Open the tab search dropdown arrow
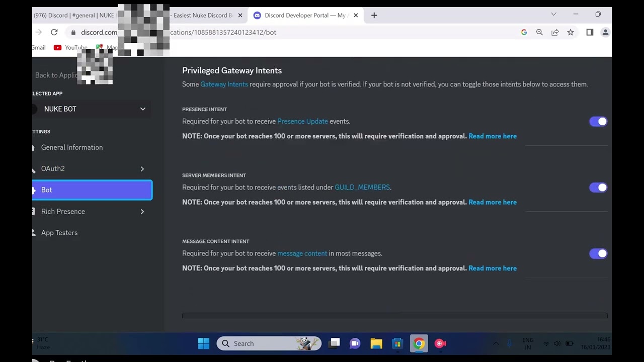The image size is (644, 362). tap(553, 14)
